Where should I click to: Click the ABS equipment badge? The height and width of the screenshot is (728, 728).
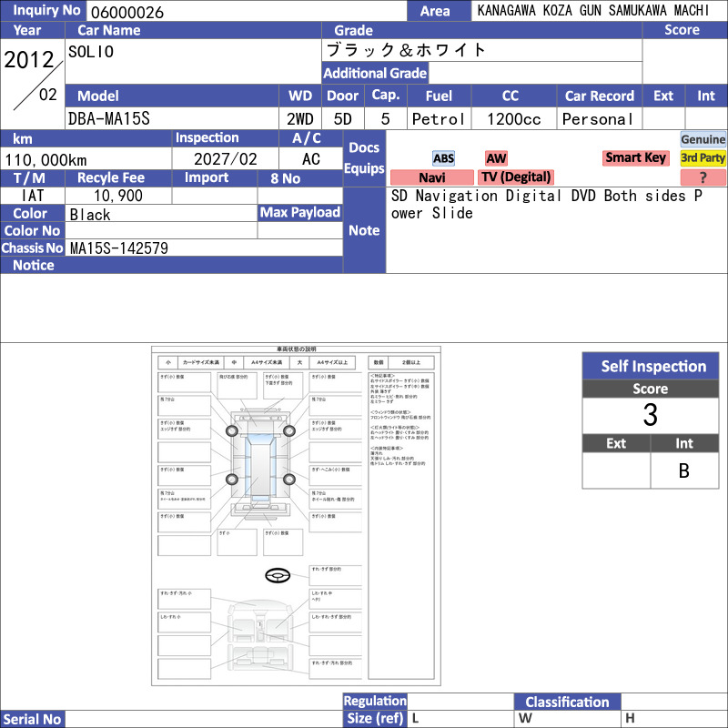coord(443,158)
